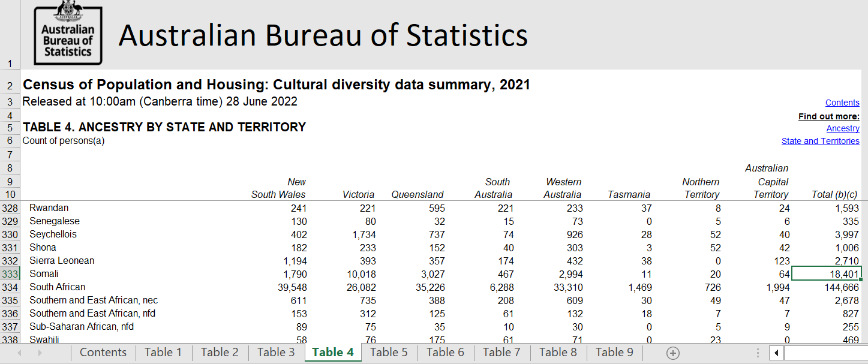Select the Victoria column heading cell
The width and height of the screenshot is (868, 364).
click(x=358, y=194)
